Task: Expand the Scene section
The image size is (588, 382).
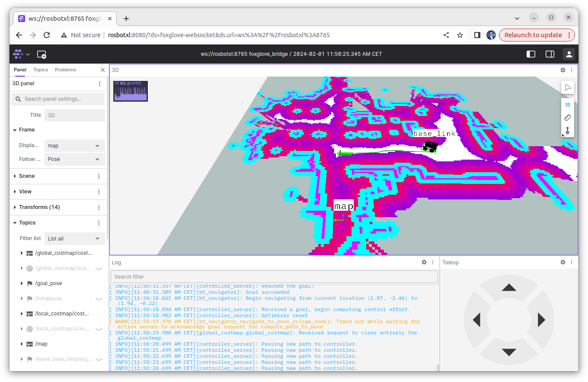Action: point(15,176)
